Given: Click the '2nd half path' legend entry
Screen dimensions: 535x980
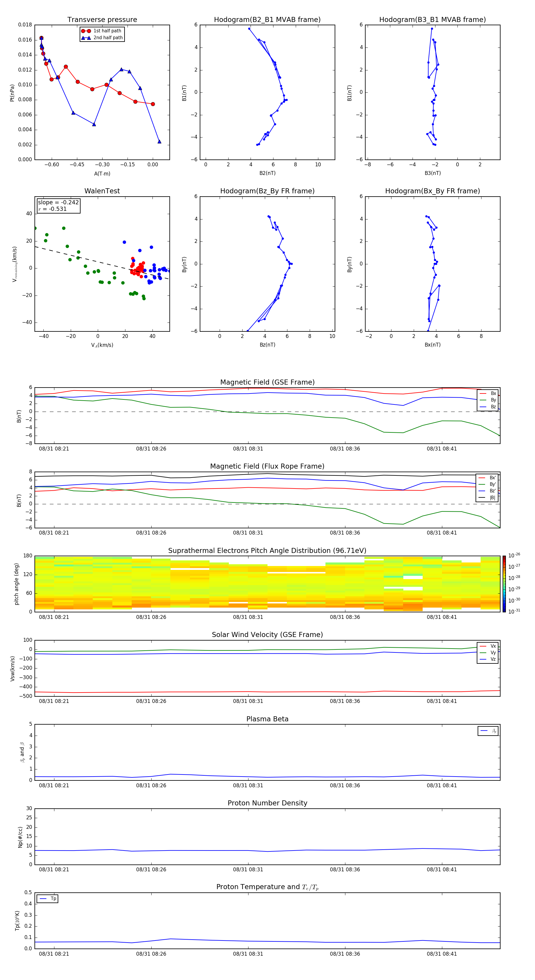Looking at the screenshot, I should 102,38.
